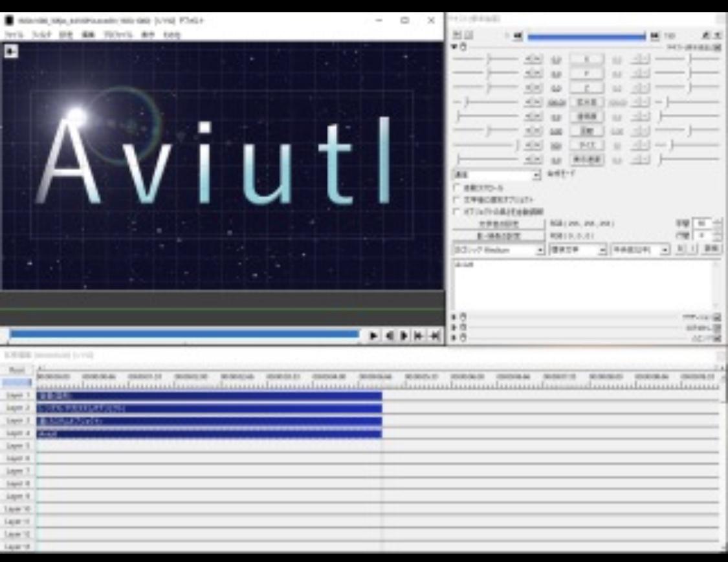Click the 文字色の設定 button

pyautogui.click(x=499, y=224)
